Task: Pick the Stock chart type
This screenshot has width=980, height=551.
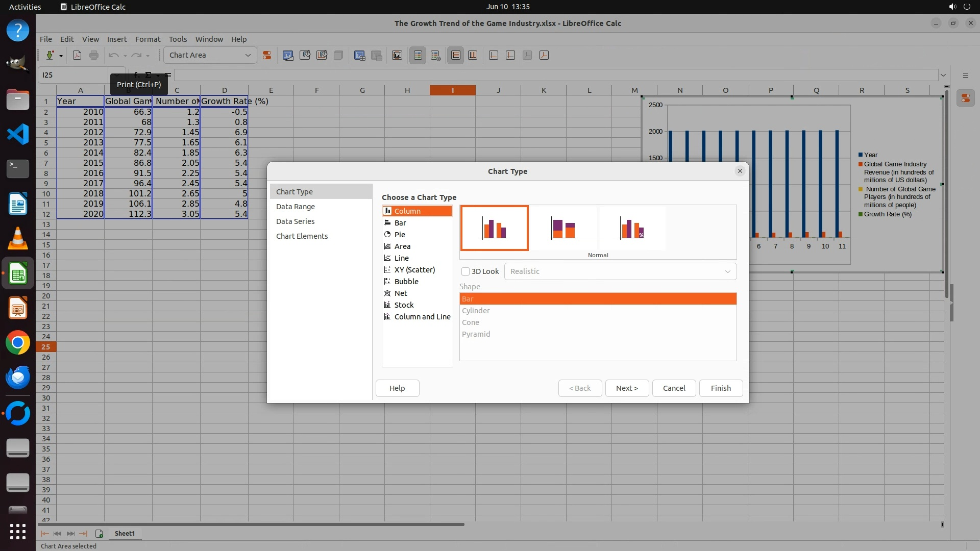Action: [403, 305]
